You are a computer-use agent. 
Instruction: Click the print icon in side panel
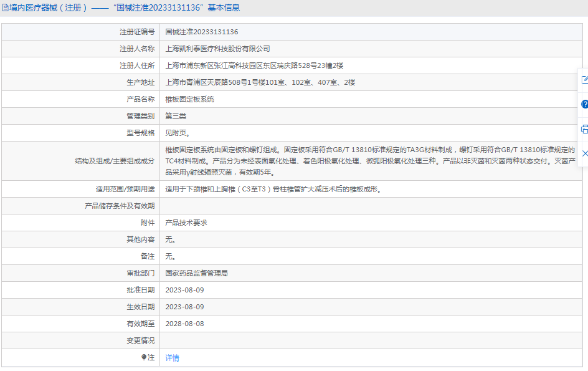point(585,129)
